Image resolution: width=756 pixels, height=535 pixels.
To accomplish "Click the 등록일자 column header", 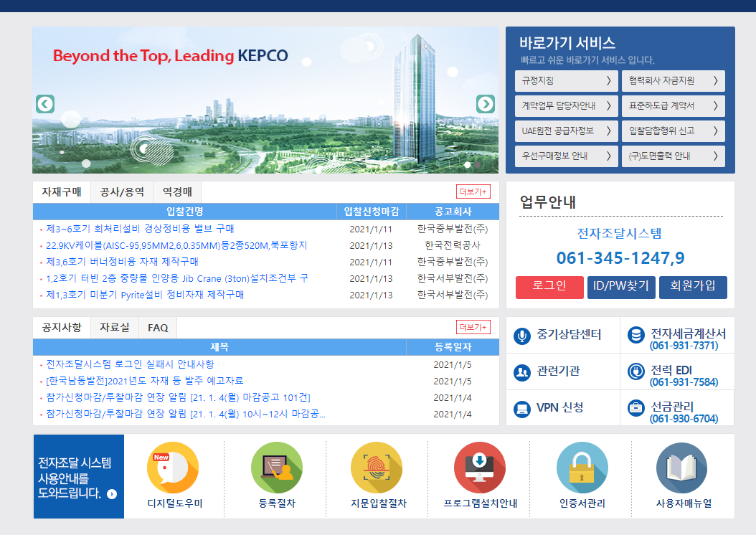I will coord(453,347).
